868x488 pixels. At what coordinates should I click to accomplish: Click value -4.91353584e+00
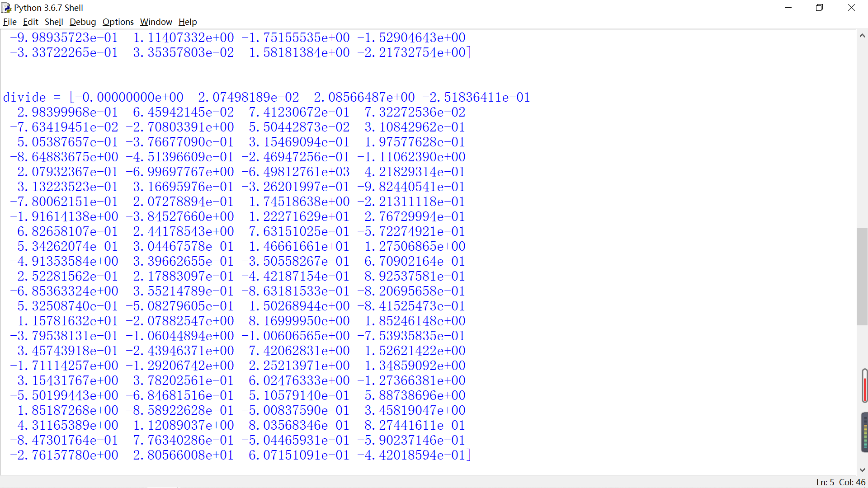(64, 261)
